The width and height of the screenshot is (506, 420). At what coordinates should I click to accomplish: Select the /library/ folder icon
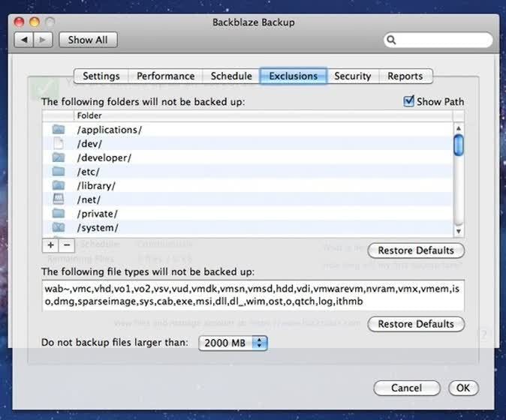59,186
